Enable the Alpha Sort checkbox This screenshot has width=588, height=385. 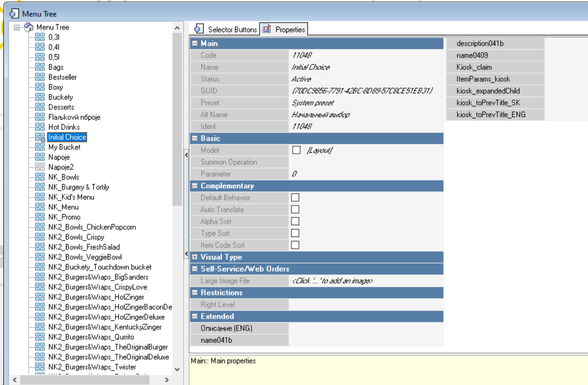point(295,221)
